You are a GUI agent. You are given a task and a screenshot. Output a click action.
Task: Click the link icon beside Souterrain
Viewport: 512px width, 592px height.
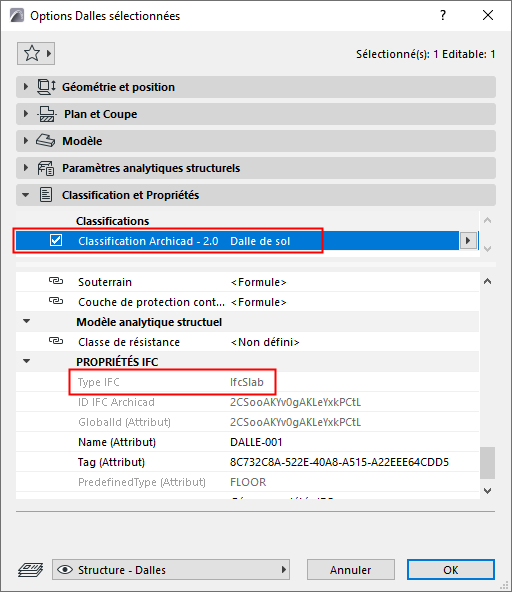coord(56,281)
